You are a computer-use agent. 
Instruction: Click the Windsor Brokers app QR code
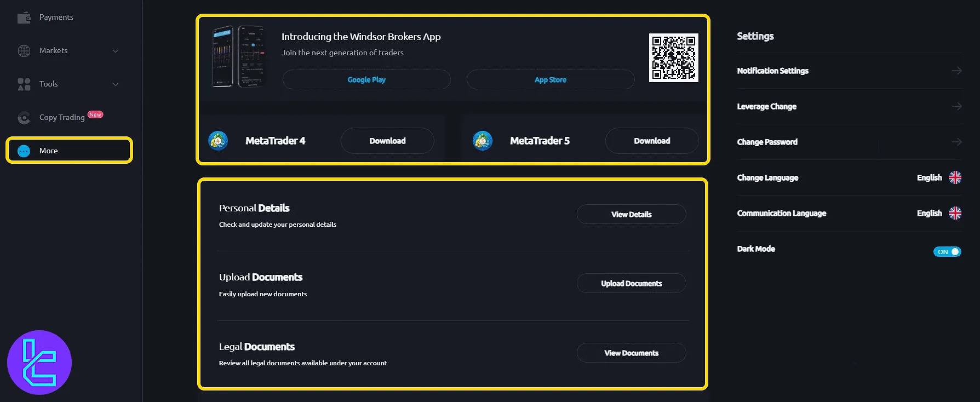674,58
